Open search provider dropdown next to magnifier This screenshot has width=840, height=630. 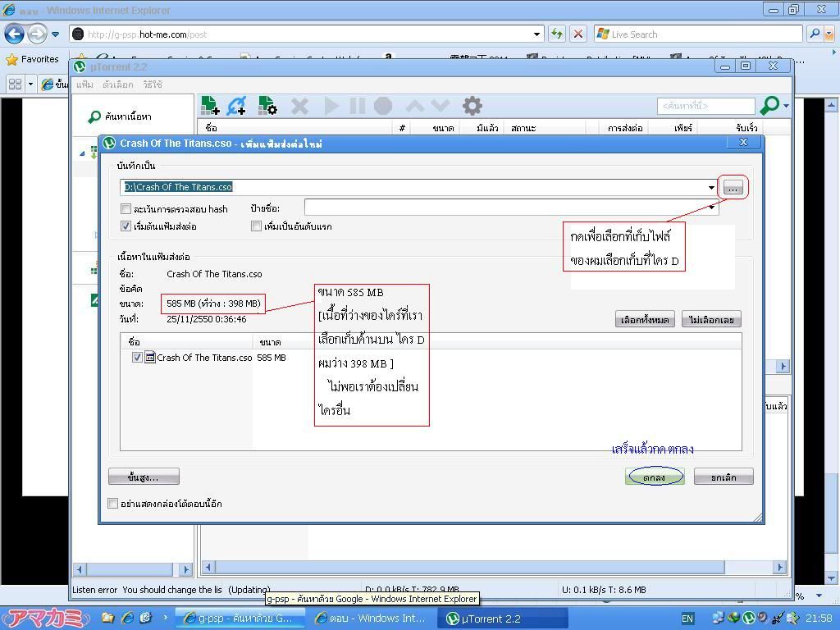786,106
